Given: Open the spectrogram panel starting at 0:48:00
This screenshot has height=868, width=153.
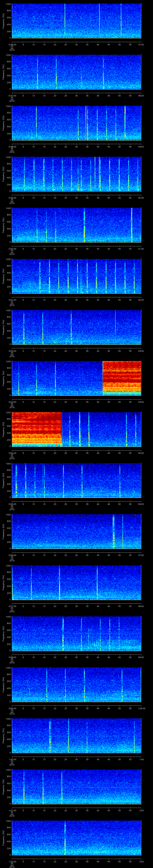Looking at the screenshot, I should [76, 123].
